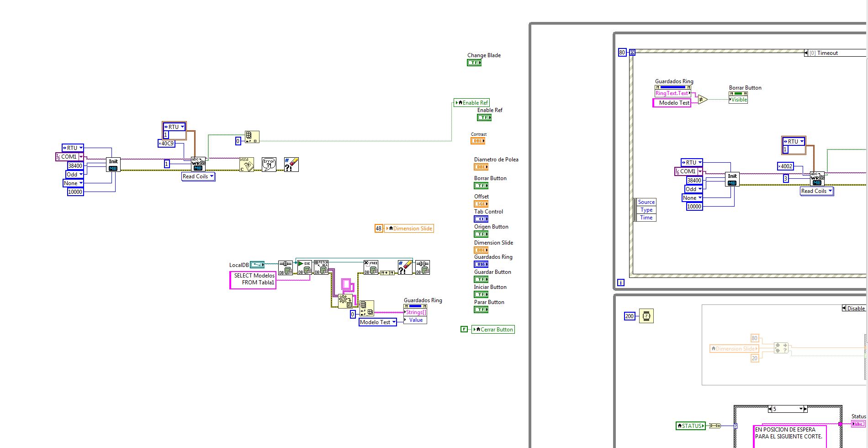Select the DB Free Object node

tap(370, 267)
